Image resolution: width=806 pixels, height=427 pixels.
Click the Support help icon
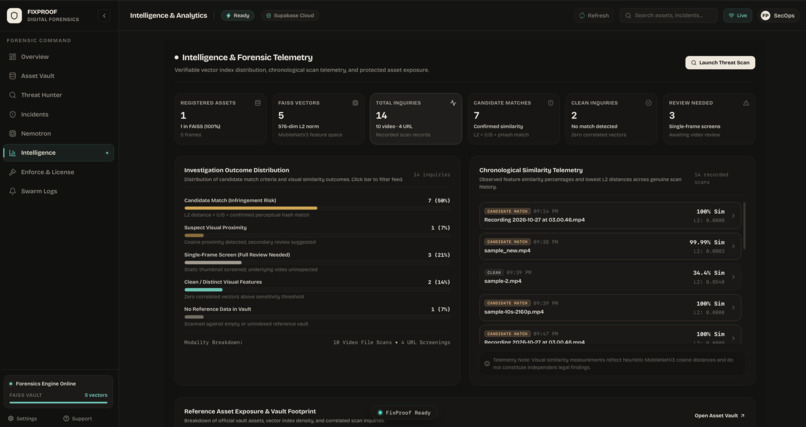click(x=66, y=418)
